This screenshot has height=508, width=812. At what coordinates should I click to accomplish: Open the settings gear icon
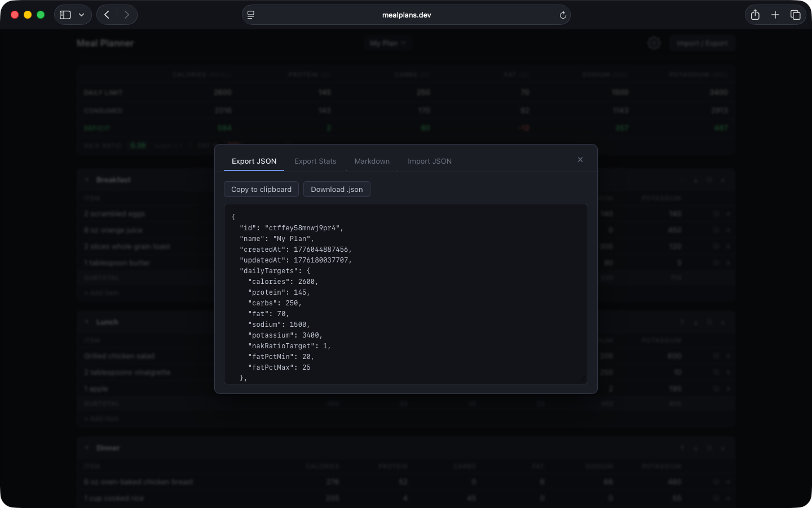pos(654,43)
